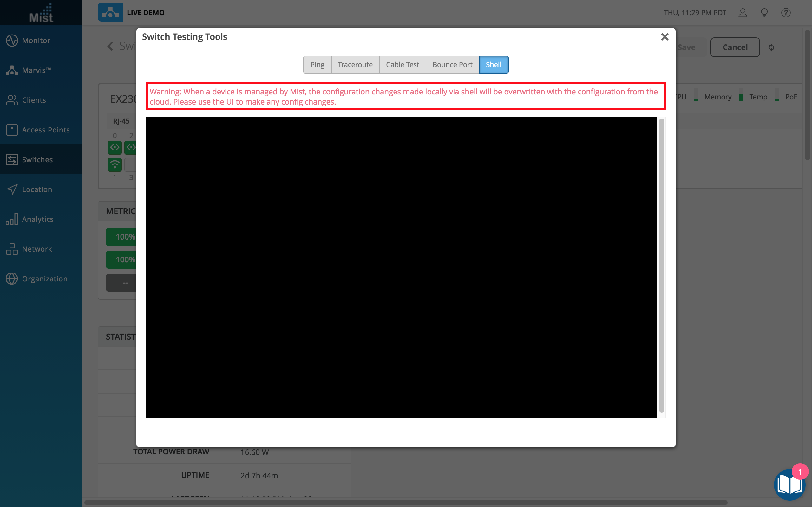This screenshot has width=812, height=507.
Task: Open the help question mark icon
Action: (x=785, y=13)
